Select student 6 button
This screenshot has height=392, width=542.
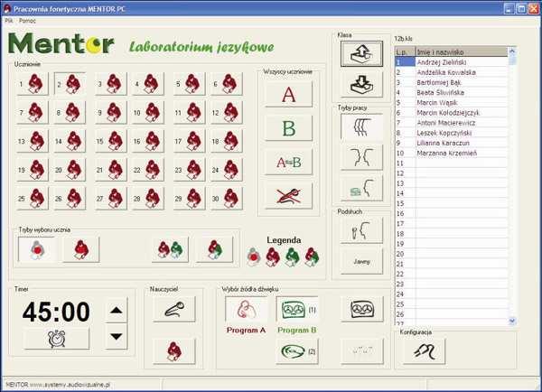click(x=227, y=84)
